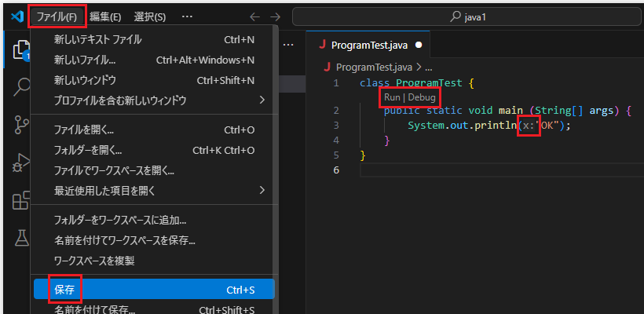Open the 編集(E) menu
This screenshot has width=644, height=314.
pos(105,16)
